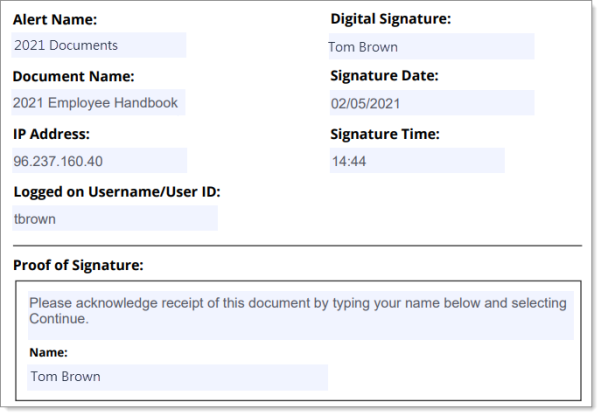601x416 pixels.
Task: Click the Digital Signature field Tom Brown
Action: click(432, 46)
